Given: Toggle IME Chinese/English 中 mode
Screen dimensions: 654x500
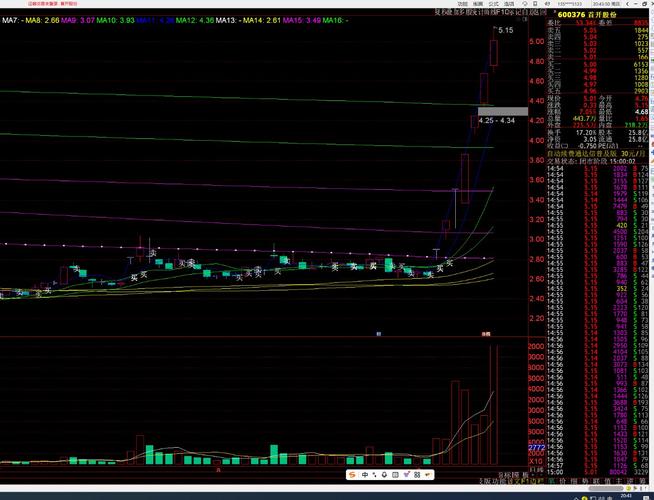Looking at the screenshot, I should tap(366, 474).
